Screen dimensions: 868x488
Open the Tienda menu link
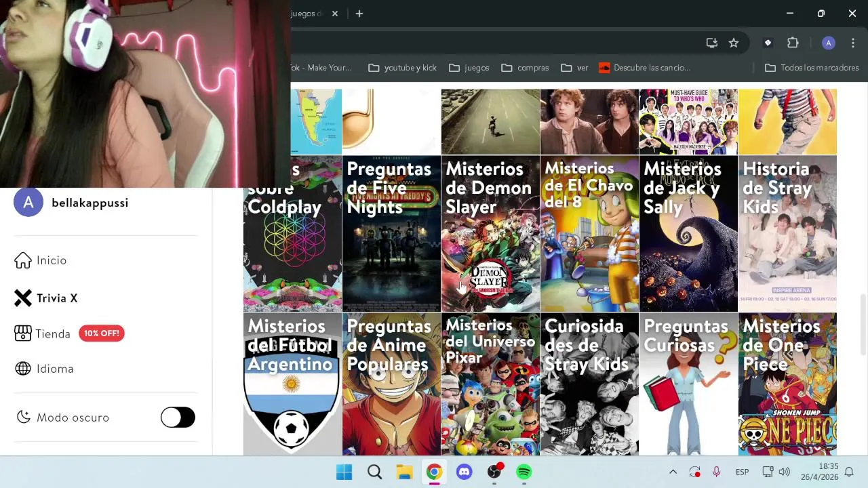click(53, 333)
